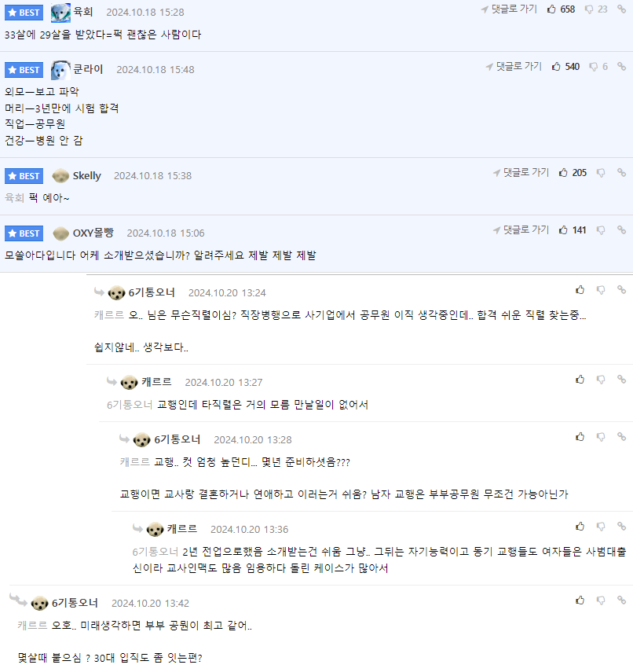
Task: Click 쿤라이's profile picture
Action: (60, 70)
